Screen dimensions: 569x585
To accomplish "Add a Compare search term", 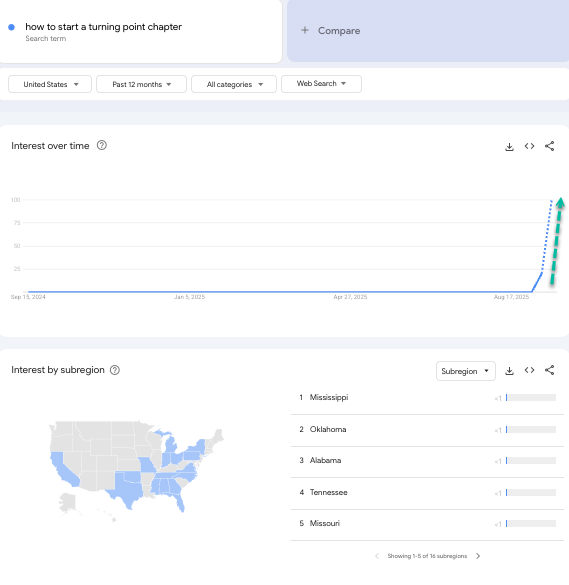I will click(428, 31).
